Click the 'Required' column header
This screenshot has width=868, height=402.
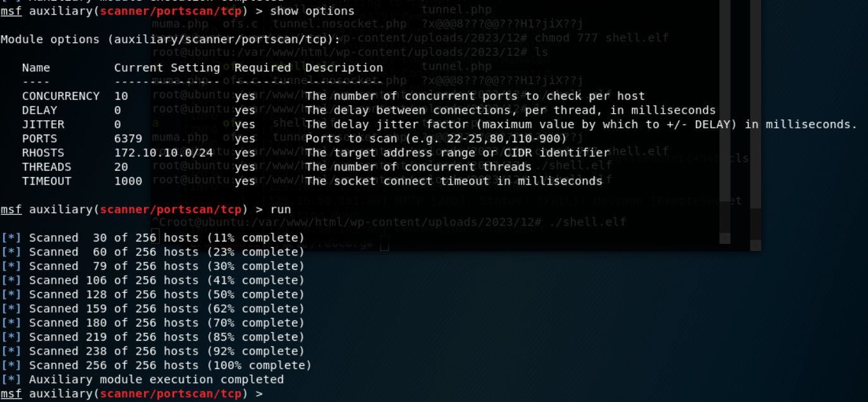(262, 68)
